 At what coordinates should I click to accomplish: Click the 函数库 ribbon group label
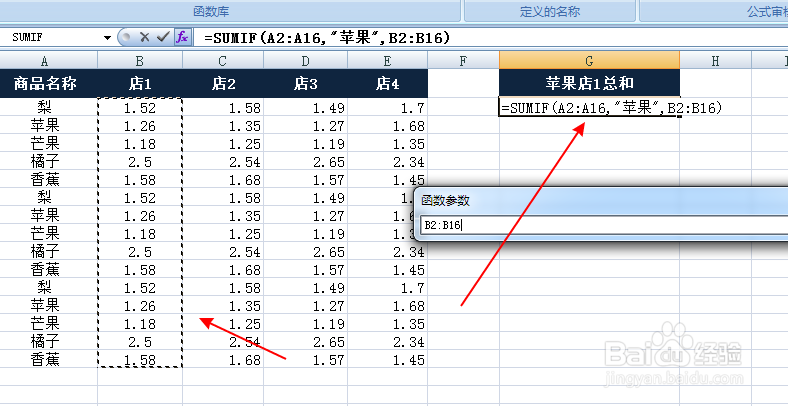pyautogui.click(x=211, y=12)
